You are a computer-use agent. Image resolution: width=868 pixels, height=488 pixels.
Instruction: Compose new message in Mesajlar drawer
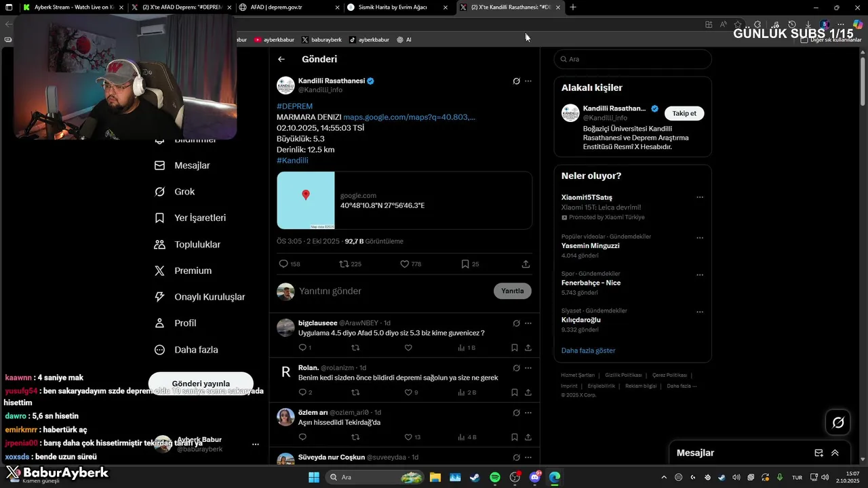(818, 453)
